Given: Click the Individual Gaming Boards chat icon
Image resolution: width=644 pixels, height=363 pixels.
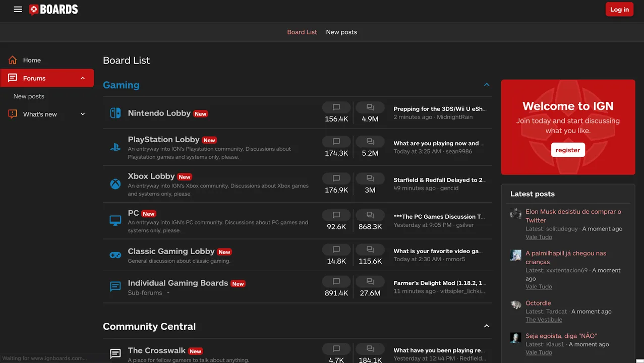Looking at the screenshot, I should click(x=115, y=287).
